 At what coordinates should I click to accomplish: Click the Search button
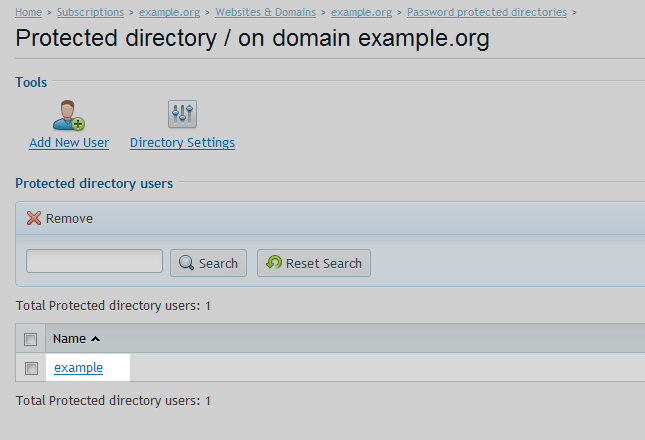209,263
